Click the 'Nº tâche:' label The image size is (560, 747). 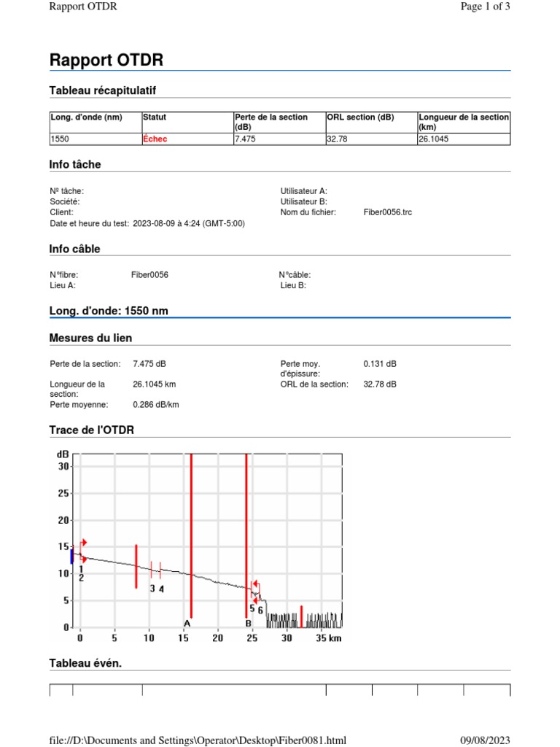pos(66,191)
